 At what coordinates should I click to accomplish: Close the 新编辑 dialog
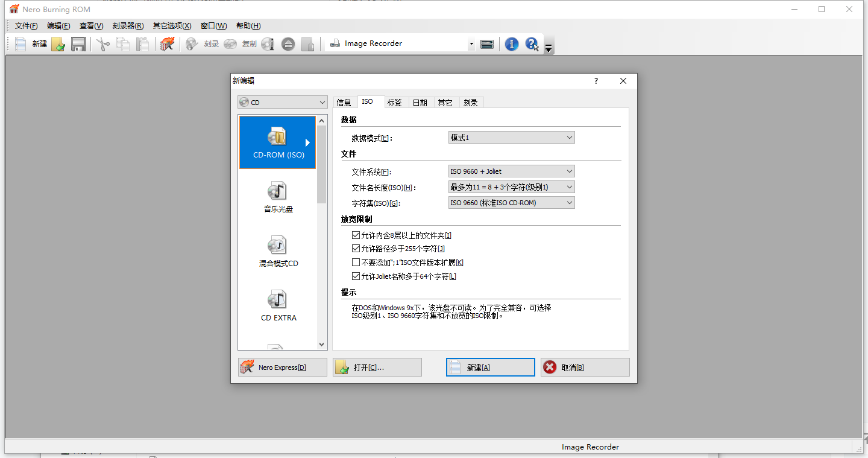(x=623, y=81)
